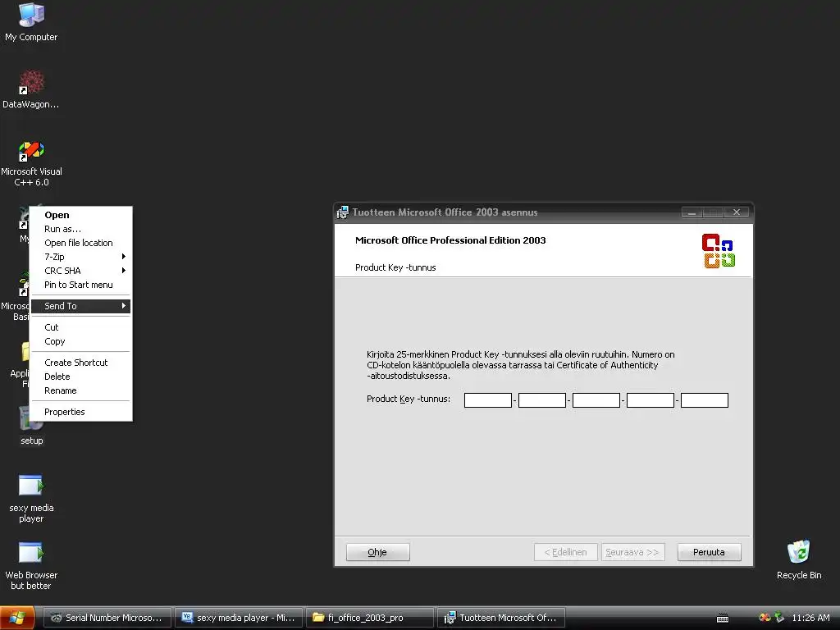This screenshot has width=840, height=630.
Task: Click the keyboard icon in system tray
Action: coord(722,619)
